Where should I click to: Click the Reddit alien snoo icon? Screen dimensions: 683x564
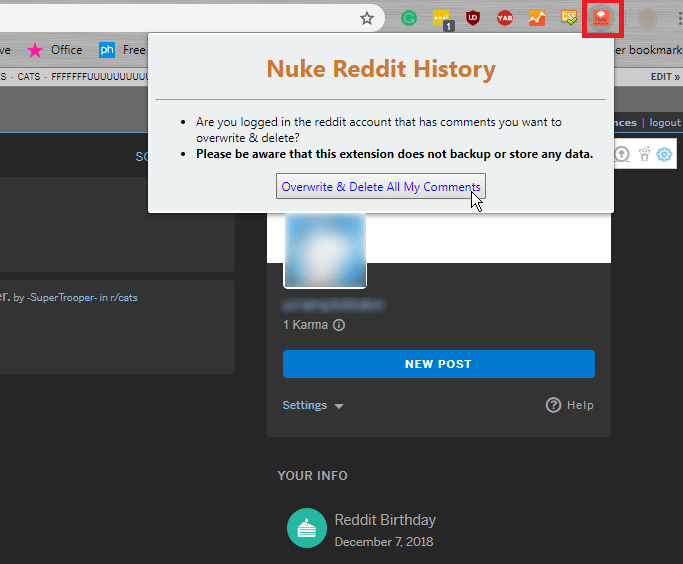click(x=644, y=154)
